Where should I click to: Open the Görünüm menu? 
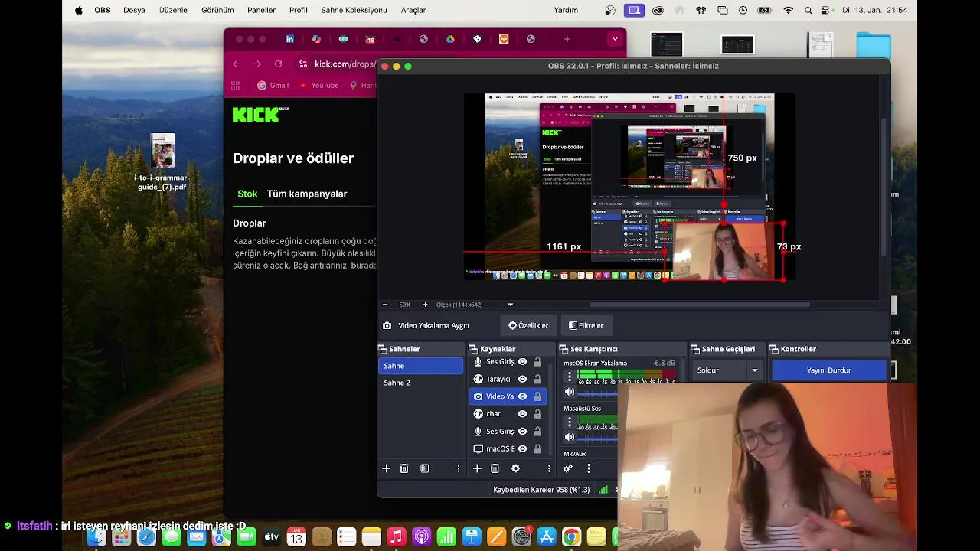click(x=217, y=10)
